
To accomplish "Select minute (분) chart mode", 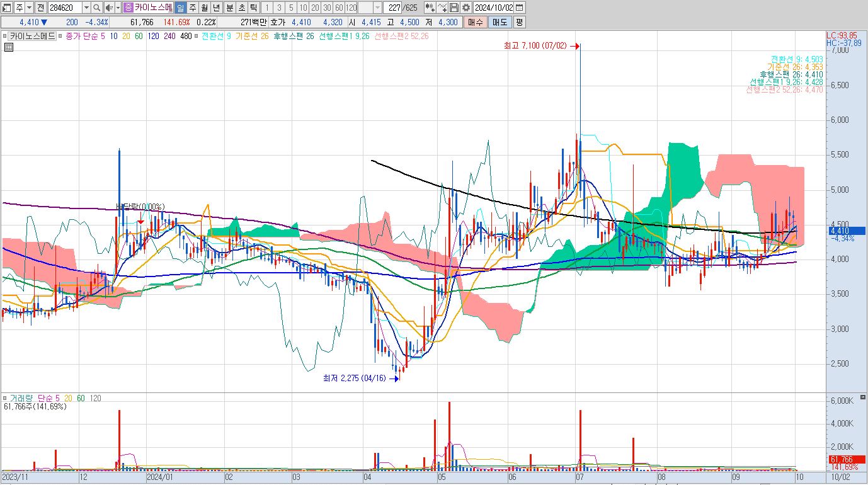I will 229,8.
